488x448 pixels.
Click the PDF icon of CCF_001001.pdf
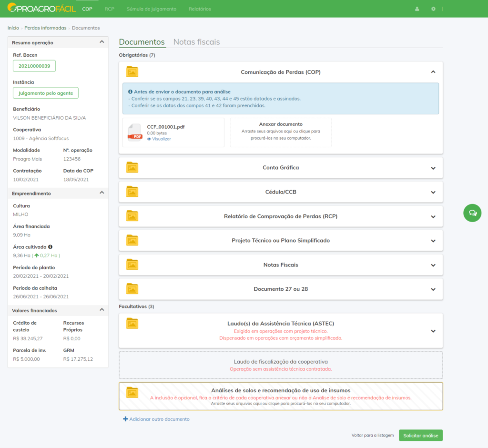coord(135,132)
